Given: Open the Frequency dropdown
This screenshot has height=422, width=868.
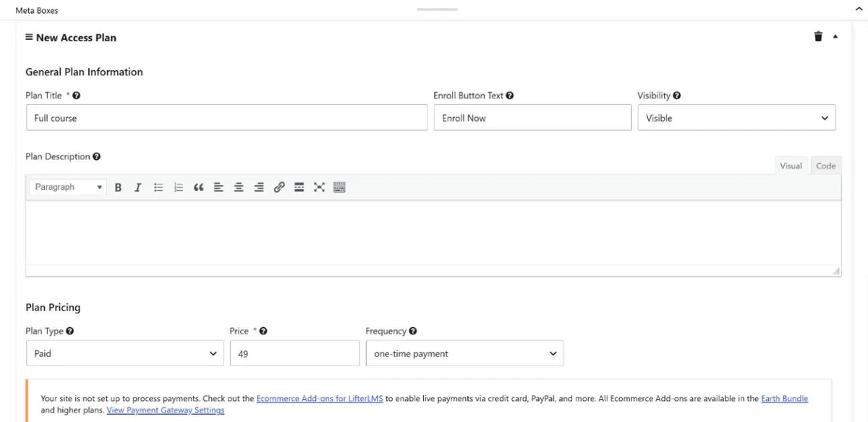Looking at the screenshot, I should (464, 353).
